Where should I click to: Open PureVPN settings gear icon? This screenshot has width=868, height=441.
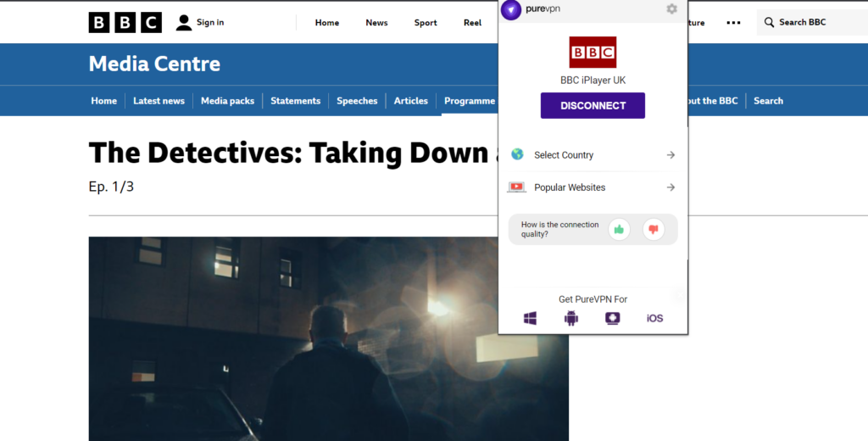[671, 8]
